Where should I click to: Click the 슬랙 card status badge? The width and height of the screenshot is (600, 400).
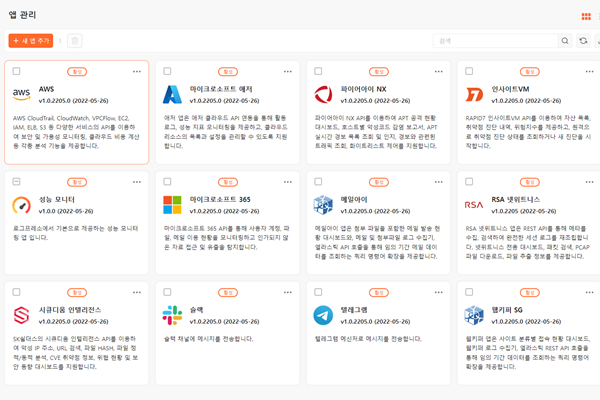click(x=228, y=292)
